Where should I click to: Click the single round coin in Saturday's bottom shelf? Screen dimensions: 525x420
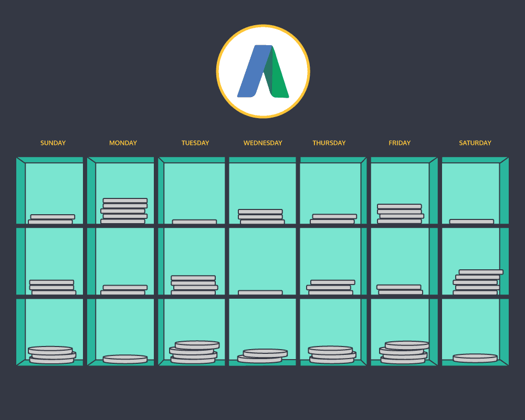click(x=475, y=358)
